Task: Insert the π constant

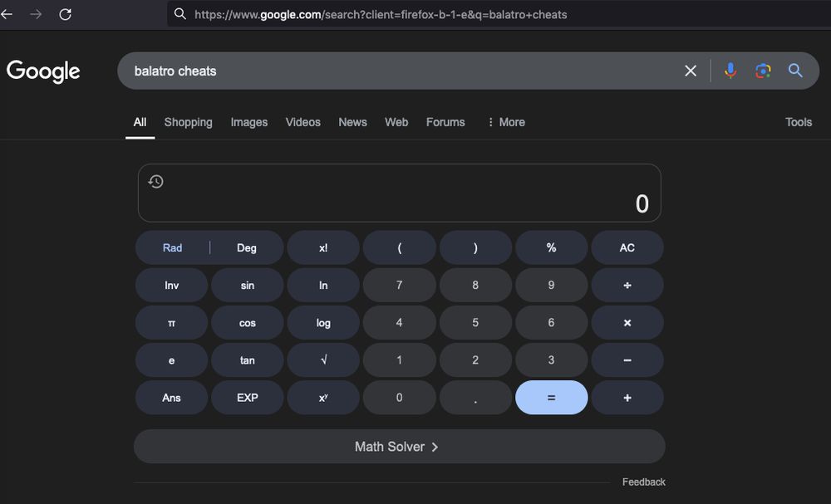Action: pyautogui.click(x=172, y=323)
